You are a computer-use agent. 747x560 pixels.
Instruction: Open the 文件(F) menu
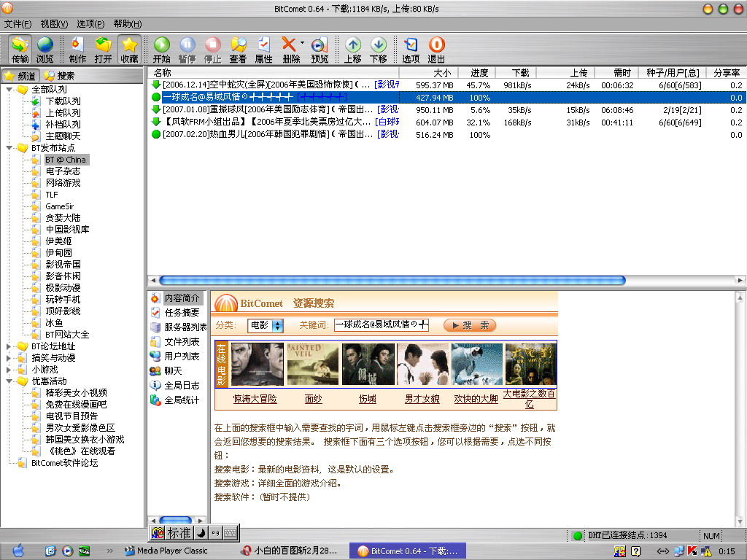(x=18, y=24)
